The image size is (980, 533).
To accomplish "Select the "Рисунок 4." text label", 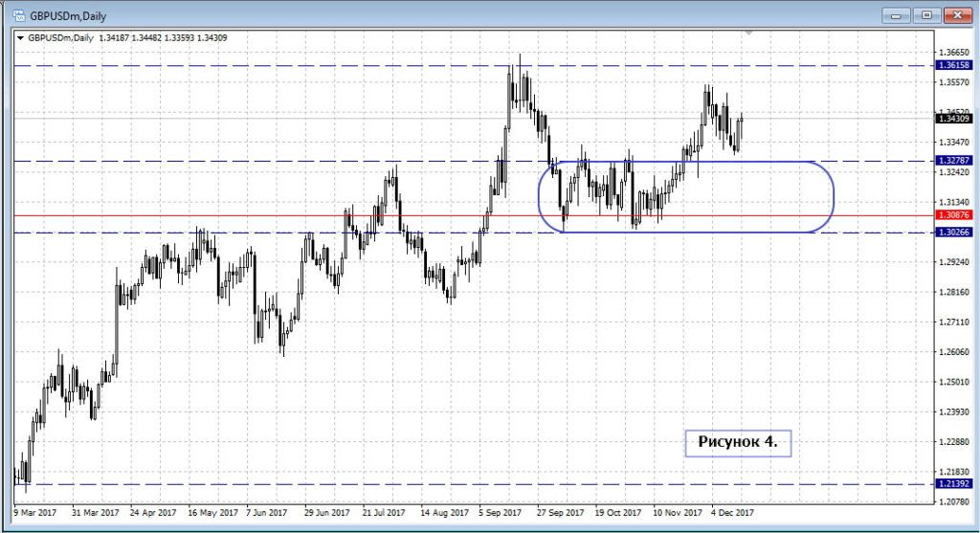I will click(738, 442).
